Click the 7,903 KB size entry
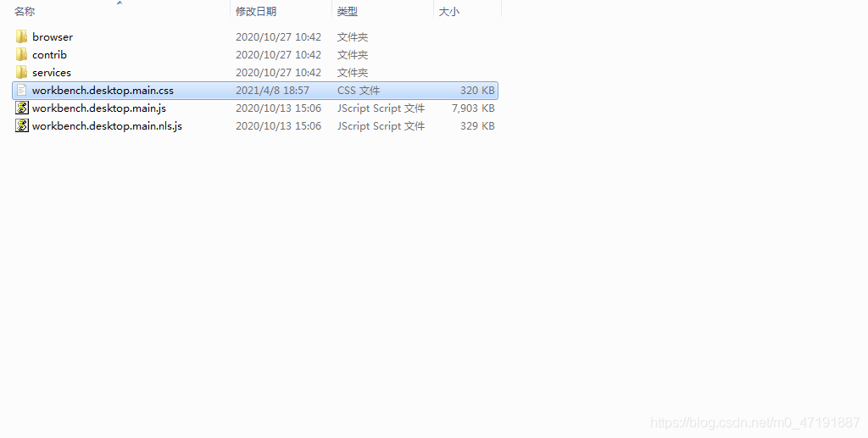 click(473, 108)
